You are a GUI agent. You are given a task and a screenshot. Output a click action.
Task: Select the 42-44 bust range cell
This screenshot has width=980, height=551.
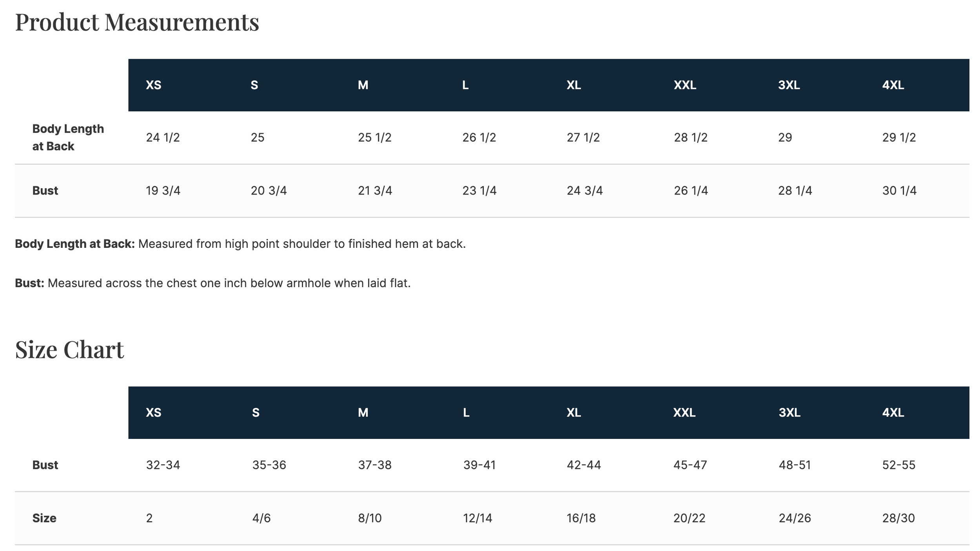coord(584,465)
